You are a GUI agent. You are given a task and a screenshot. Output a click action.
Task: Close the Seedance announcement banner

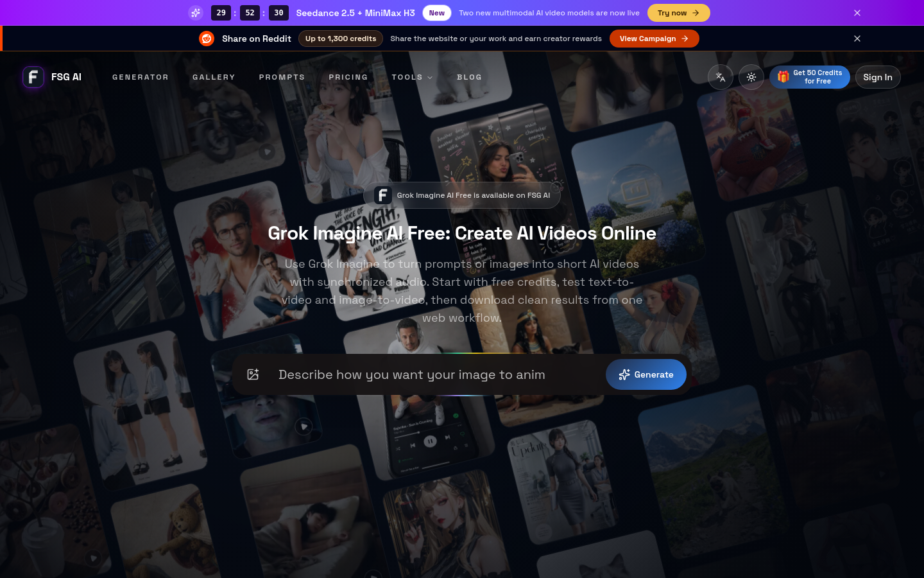point(857,13)
